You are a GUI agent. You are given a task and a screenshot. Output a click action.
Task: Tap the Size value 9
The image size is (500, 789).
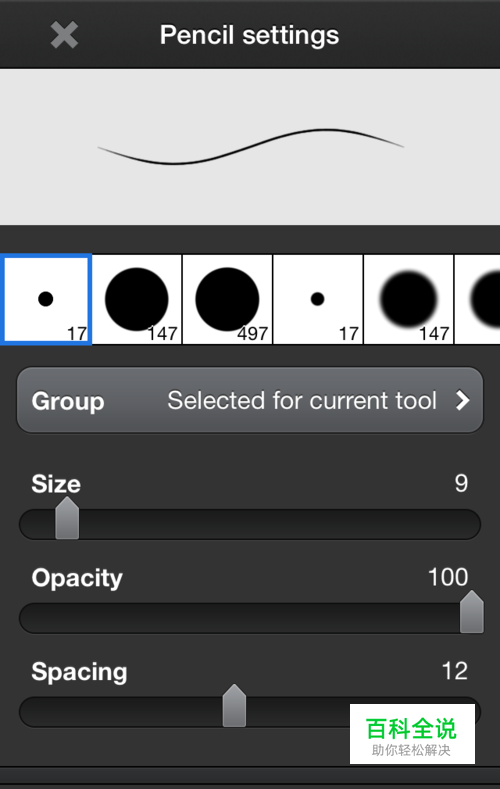tap(461, 484)
